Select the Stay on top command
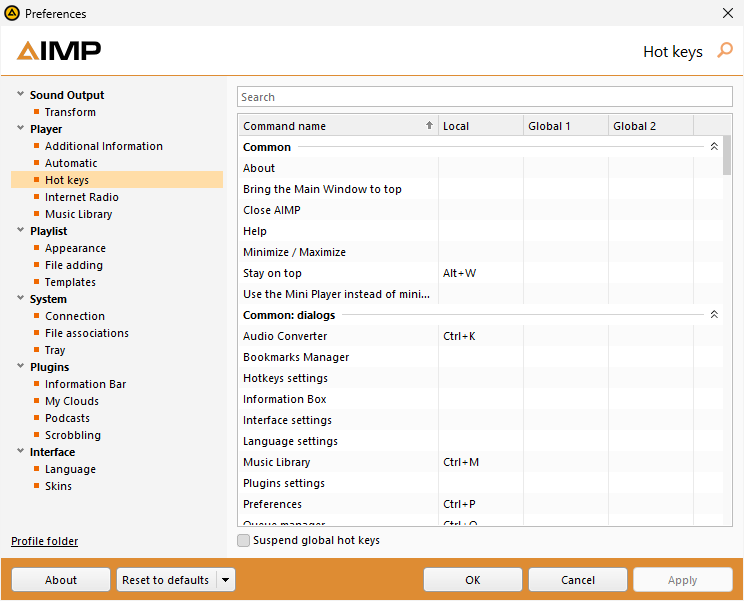The image size is (744, 601). (x=480, y=273)
